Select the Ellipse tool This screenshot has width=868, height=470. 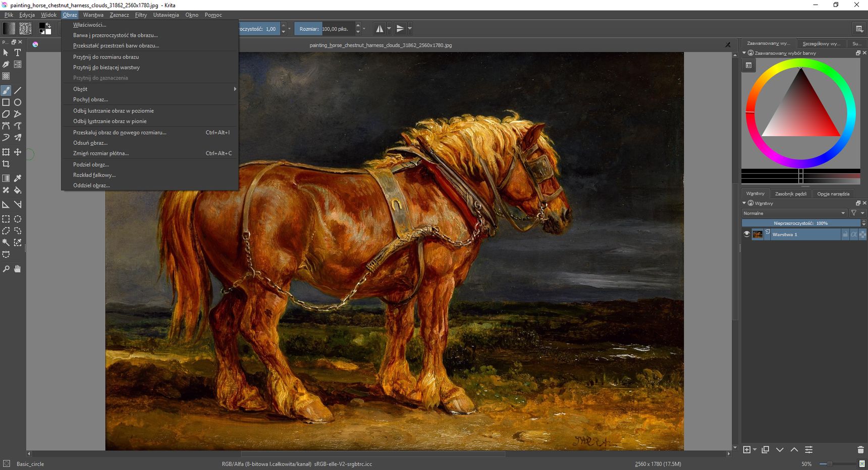(x=18, y=102)
